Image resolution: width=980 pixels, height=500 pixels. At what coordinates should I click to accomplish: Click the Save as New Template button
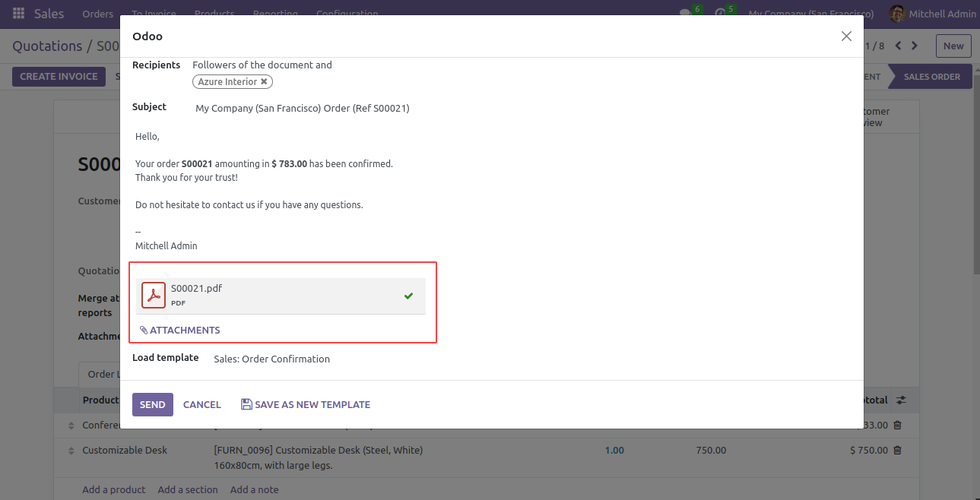point(306,404)
